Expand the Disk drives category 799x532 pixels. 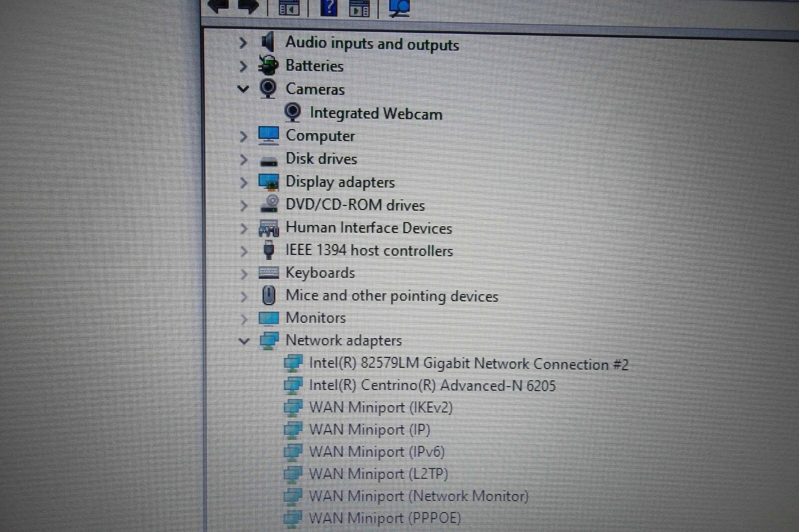click(243, 159)
